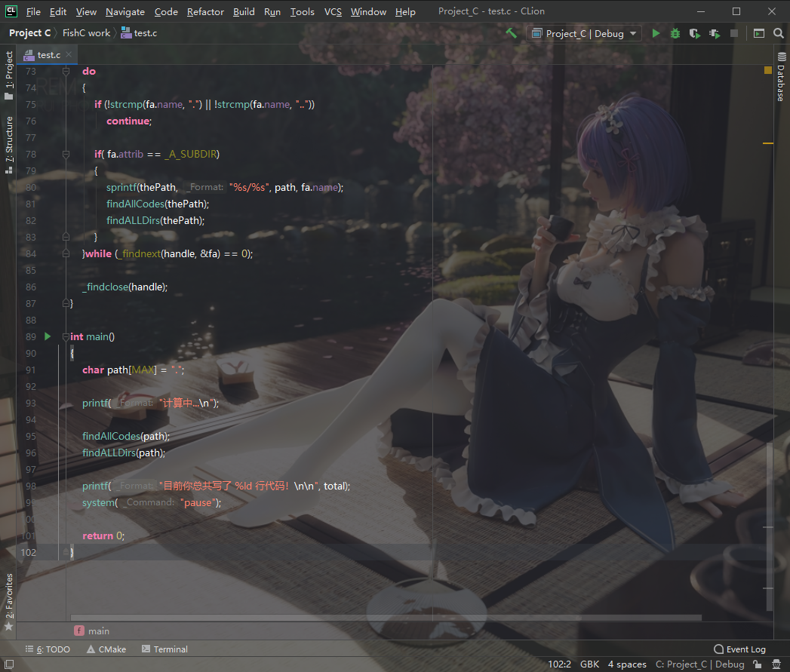790x672 pixels.
Task: Run Project_C with the green play button
Action: click(x=656, y=33)
